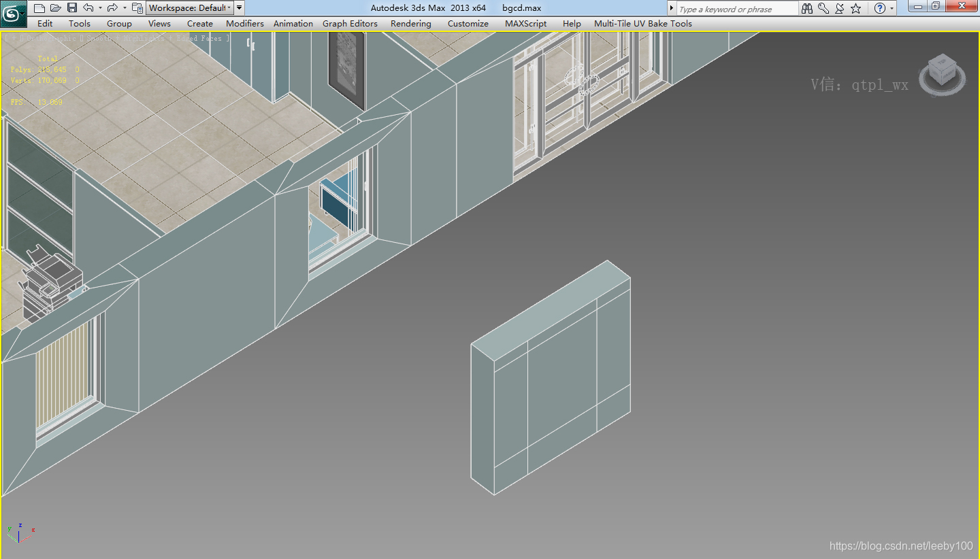Open the Animation menu
980x559 pixels.
tap(293, 23)
